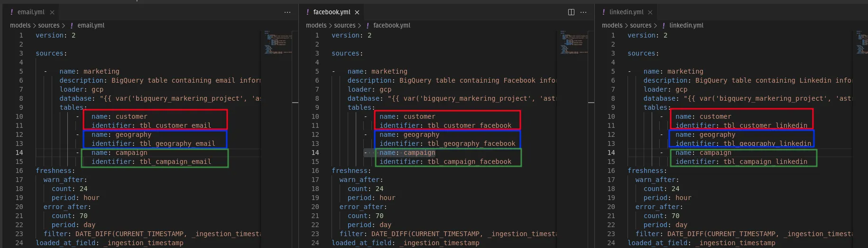Click 'filter: DATE_DIFF' line in facebook.yml

pyautogui.click(x=448, y=234)
